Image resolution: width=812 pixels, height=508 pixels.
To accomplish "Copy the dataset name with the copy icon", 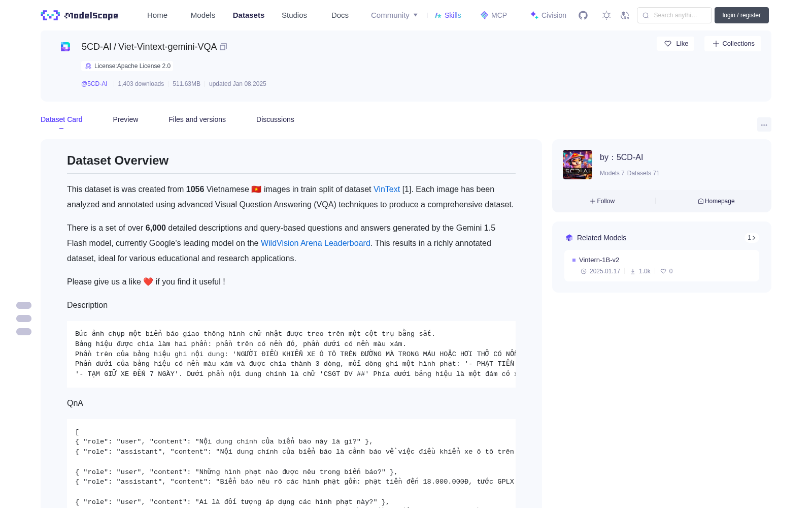I will (223, 47).
